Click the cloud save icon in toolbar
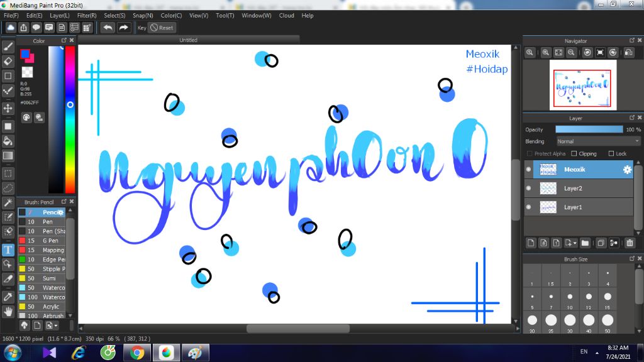The width and height of the screenshot is (644, 362). point(11,28)
